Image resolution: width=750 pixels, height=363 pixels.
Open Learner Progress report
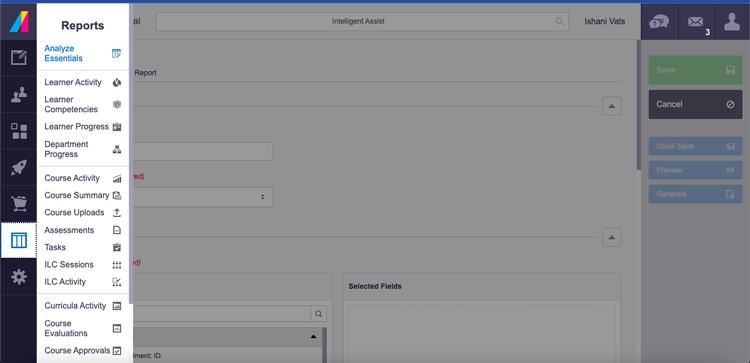click(82, 127)
